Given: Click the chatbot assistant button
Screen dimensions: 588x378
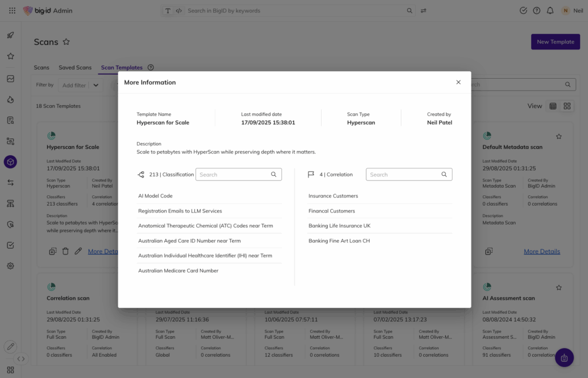Looking at the screenshot, I should [564, 357].
